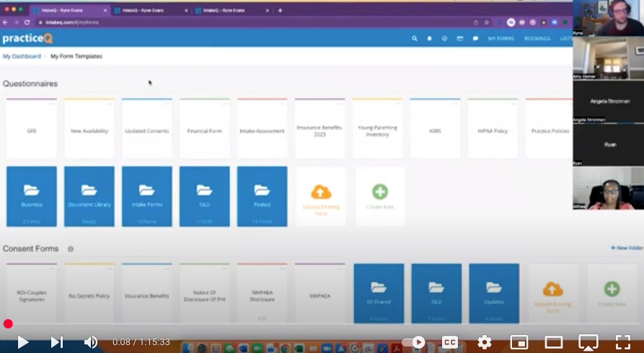The width and height of the screenshot is (644, 353).
Task: Click the 0:08 / 1:15:33 time display
Action: click(141, 342)
